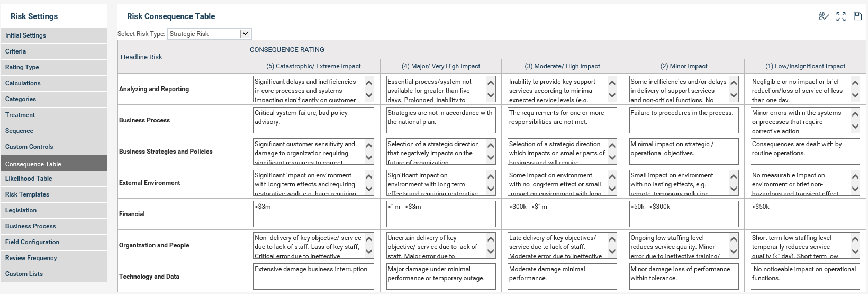Click the Financial Catastrophic '>$3m' field
868x294 pixels.
313,214
